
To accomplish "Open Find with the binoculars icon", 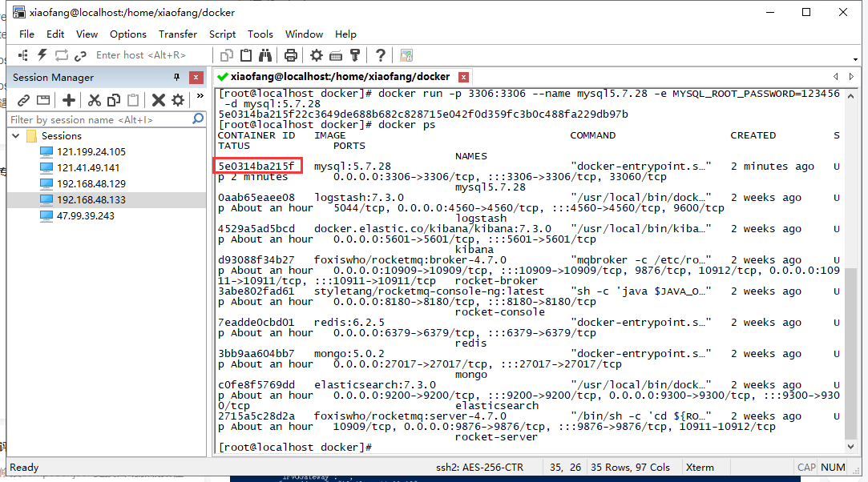I will coord(265,54).
